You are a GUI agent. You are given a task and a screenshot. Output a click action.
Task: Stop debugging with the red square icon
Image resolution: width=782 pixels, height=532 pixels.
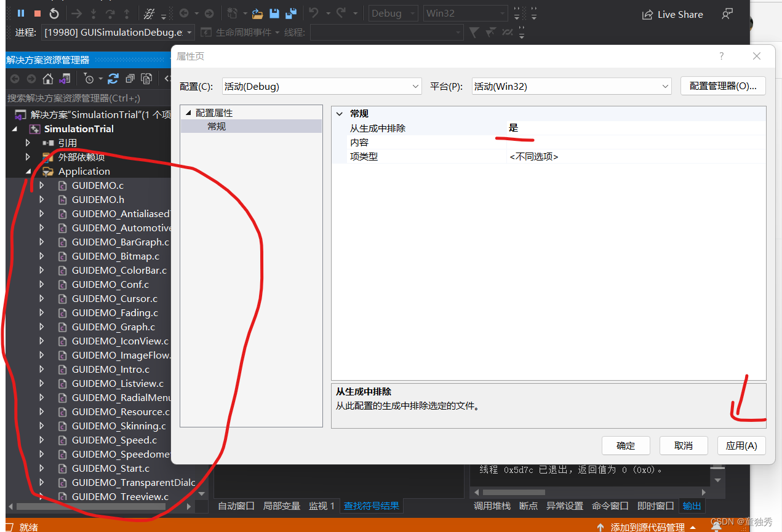point(38,14)
